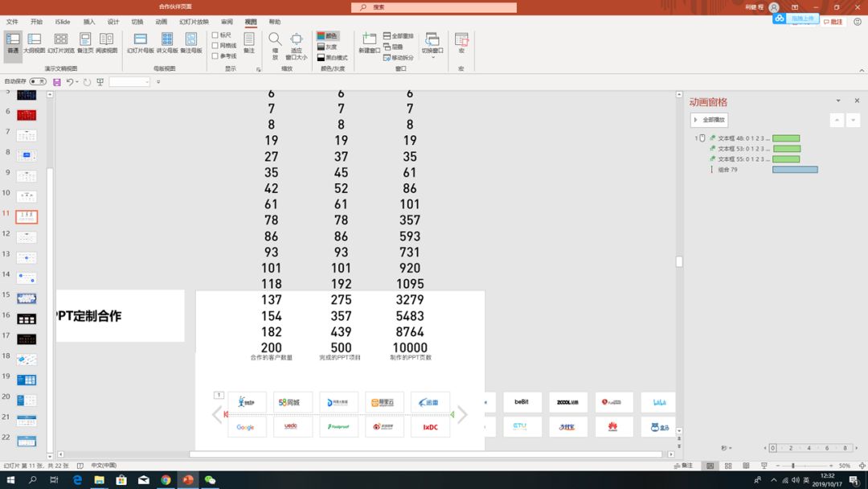Expand the Switch Windows (切换窗口) dropdown

point(432,57)
